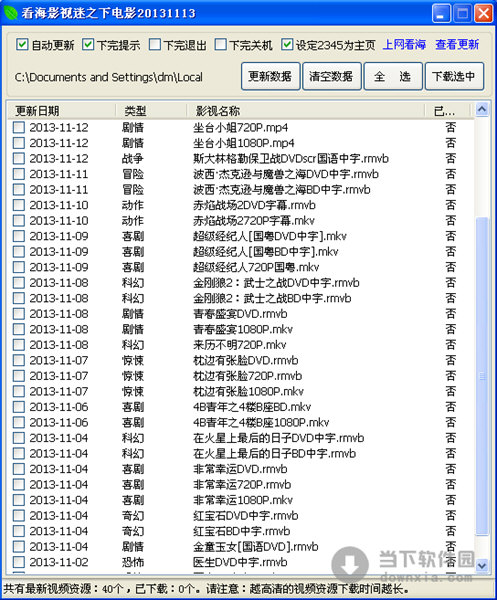Check the box for 金刚狼2：武士之战DVD中字.rmvb
Viewport: 497px width, 600px height.
(19, 283)
